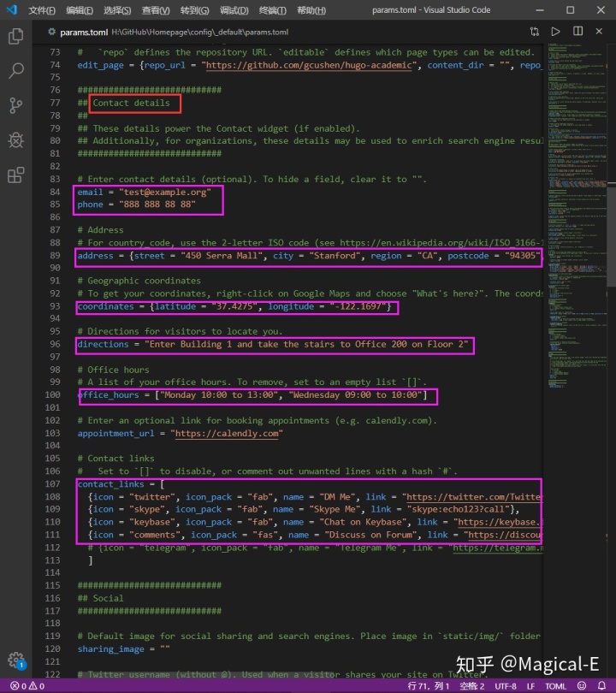
Task: Open the notifications bell icon
Action: (x=601, y=685)
